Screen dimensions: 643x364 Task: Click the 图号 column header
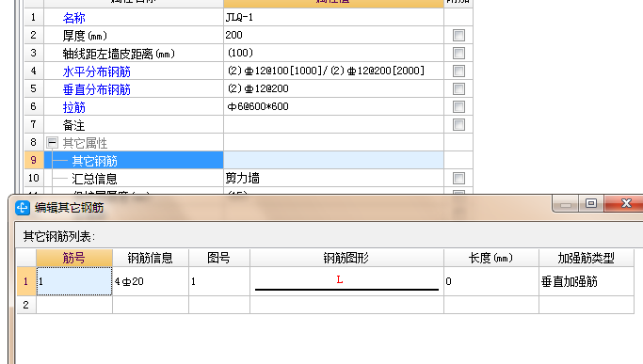(x=219, y=258)
